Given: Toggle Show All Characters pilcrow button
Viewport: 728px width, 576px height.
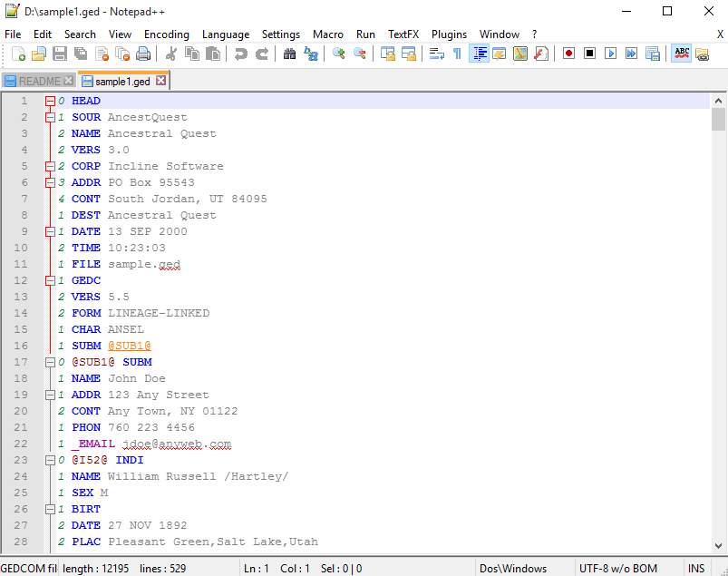Looking at the screenshot, I should tap(457, 54).
